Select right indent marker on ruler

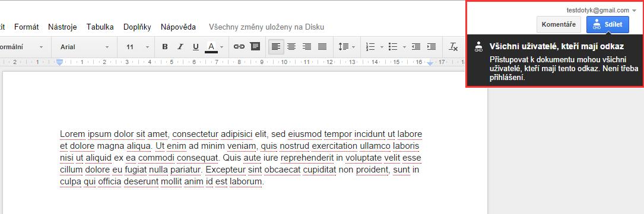[x=430, y=63]
